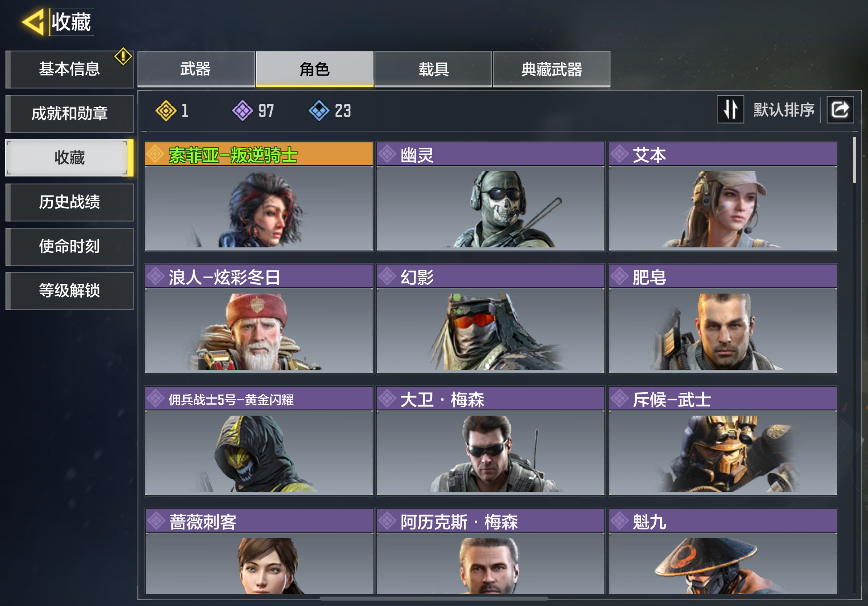Click the share export icon
The width and height of the screenshot is (868, 606).
pos(840,110)
